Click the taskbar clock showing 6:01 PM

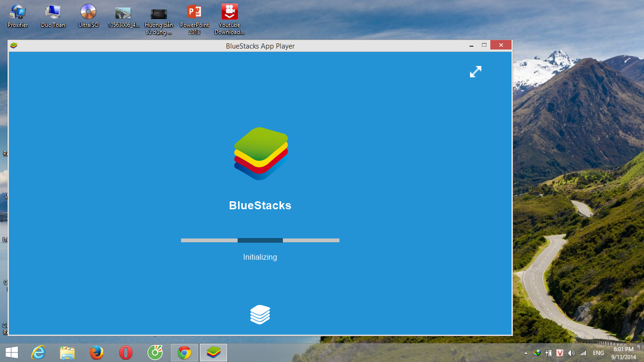pyautogui.click(x=624, y=353)
